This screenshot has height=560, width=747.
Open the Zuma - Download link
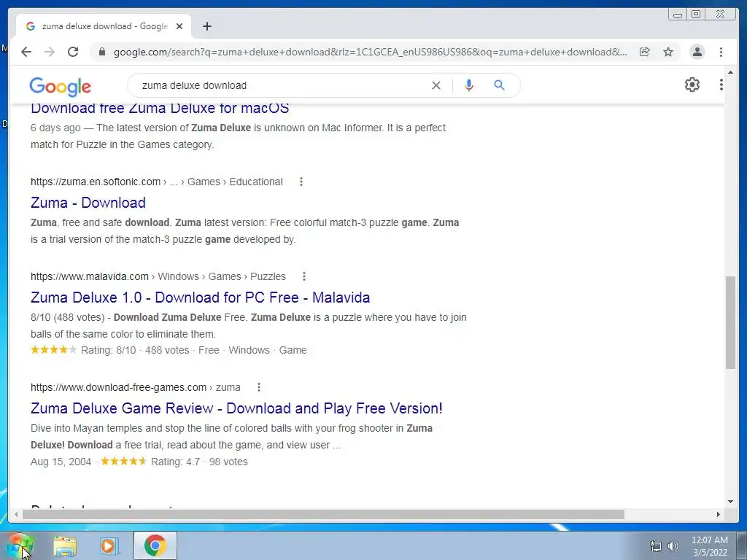88,203
